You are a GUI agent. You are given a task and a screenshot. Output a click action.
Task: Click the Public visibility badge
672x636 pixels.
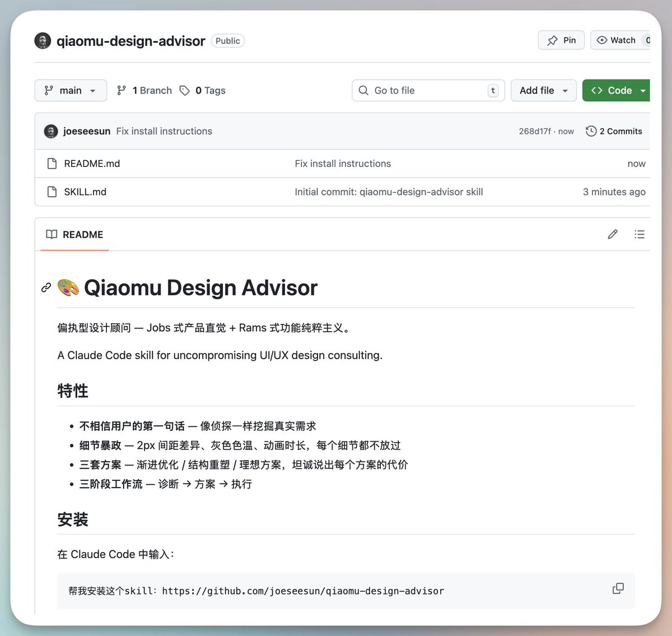(x=228, y=41)
